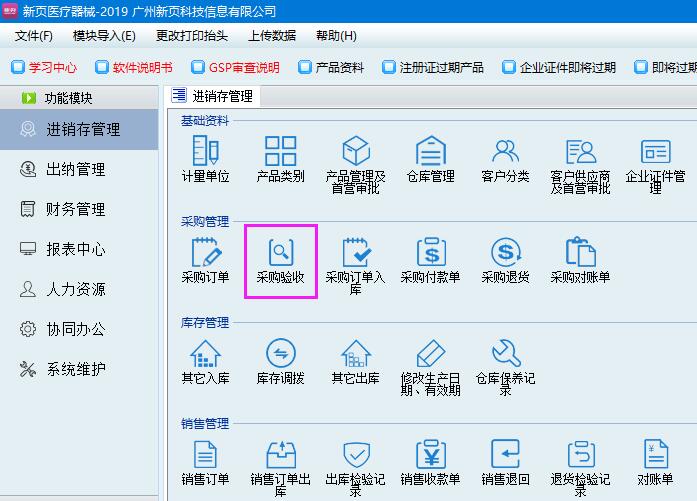The image size is (697, 501).
Task: Expand the 出纳管理 sidebar module
Action: click(76, 169)
